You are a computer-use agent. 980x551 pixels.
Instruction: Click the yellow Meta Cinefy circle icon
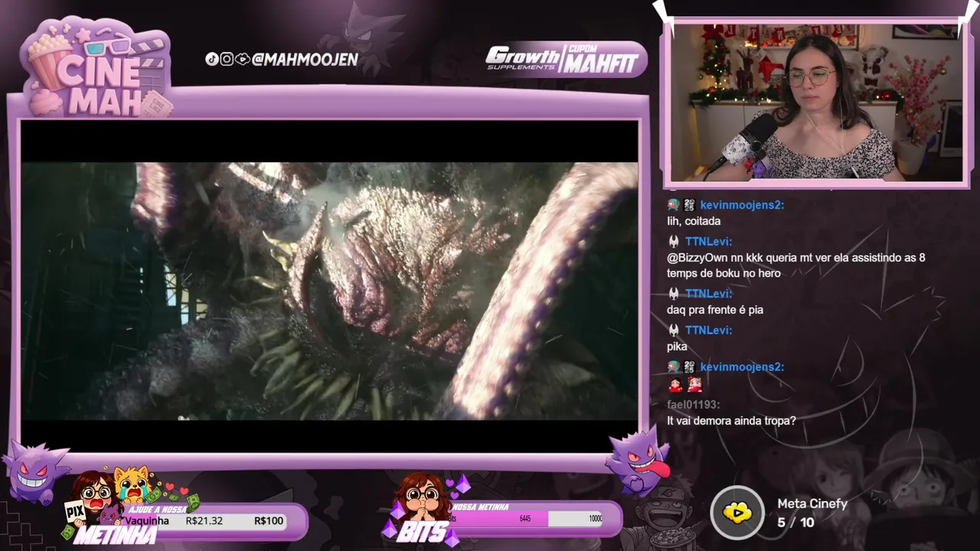tap(737, 513)
